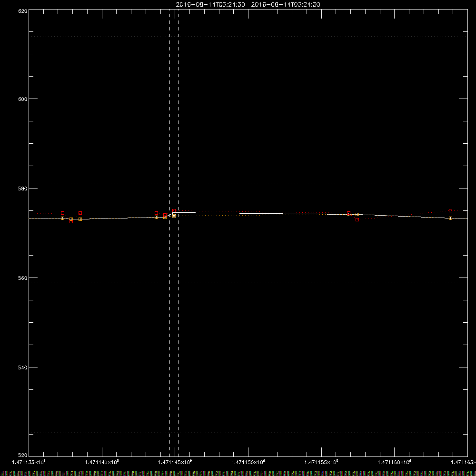Select the 580 y-axis label
The image size is (476, 476).
tap(23, 188)
